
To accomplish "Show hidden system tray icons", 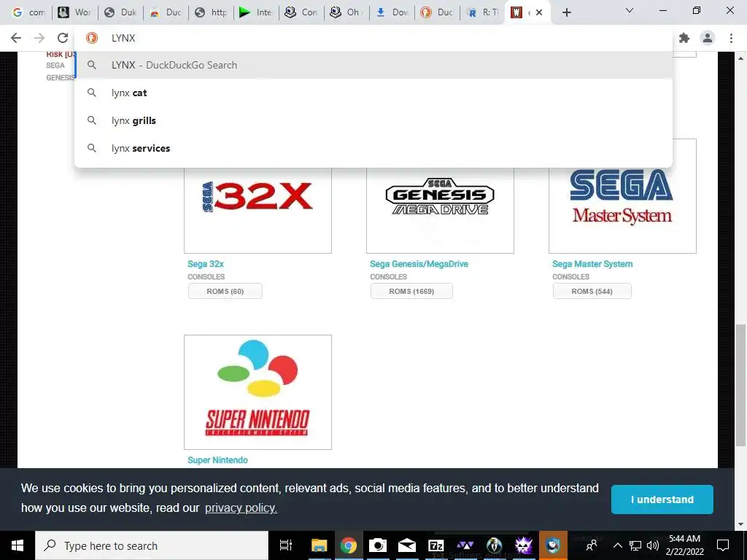I will point(617,545).
